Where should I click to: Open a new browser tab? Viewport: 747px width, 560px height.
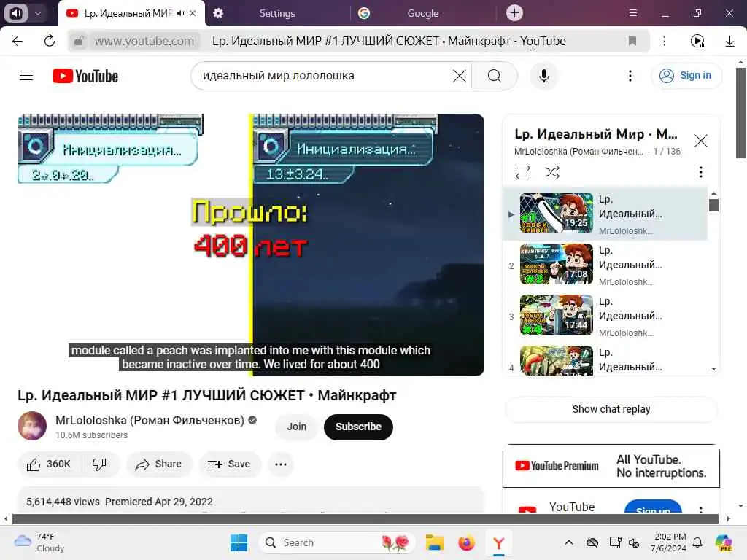(514, 13)
